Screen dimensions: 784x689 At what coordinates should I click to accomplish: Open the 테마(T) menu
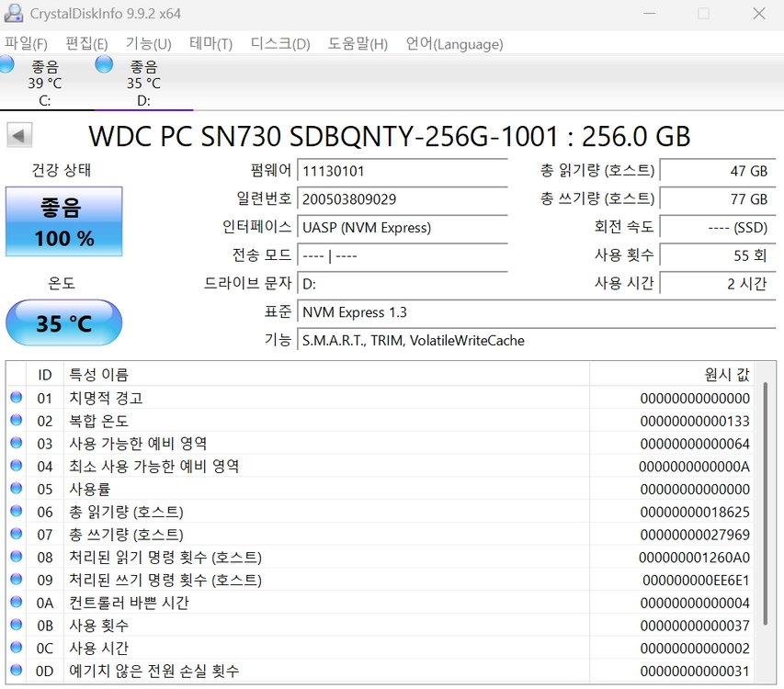210,44
